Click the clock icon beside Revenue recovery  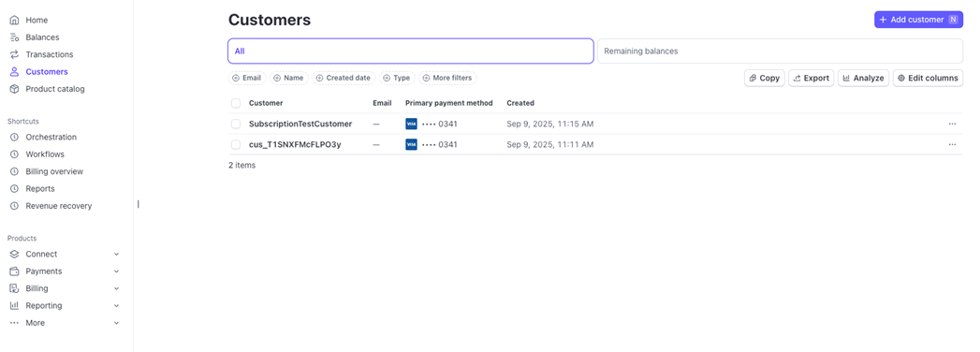14,206
